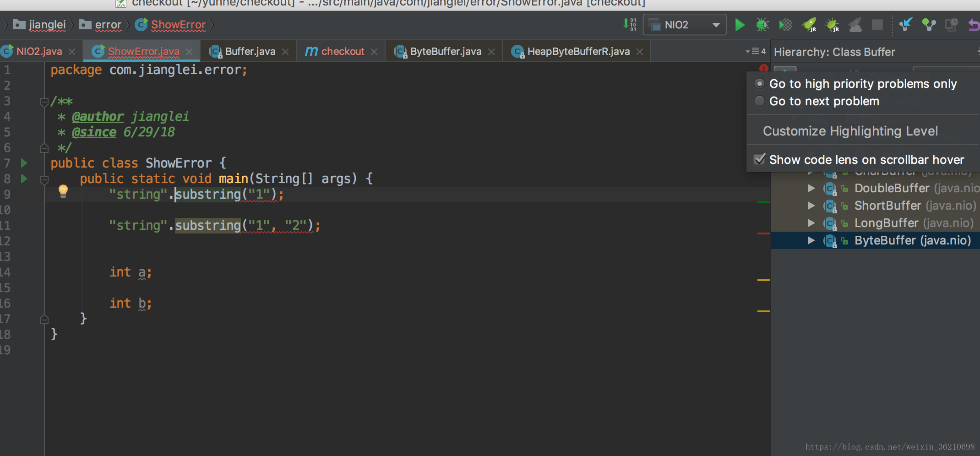980x456 pixels.
Task: Click the yellow warning stripe for 'int a'
Action: click(x=763, y=280)
